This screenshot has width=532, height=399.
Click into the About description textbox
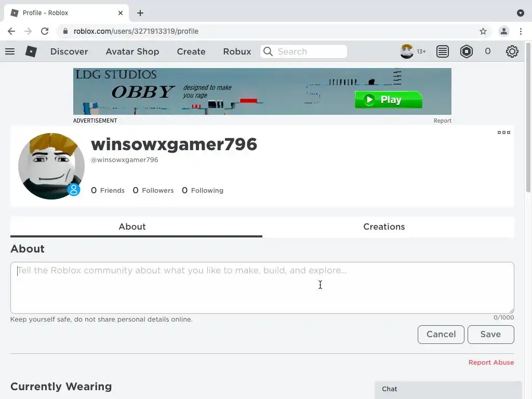(262, 288)
